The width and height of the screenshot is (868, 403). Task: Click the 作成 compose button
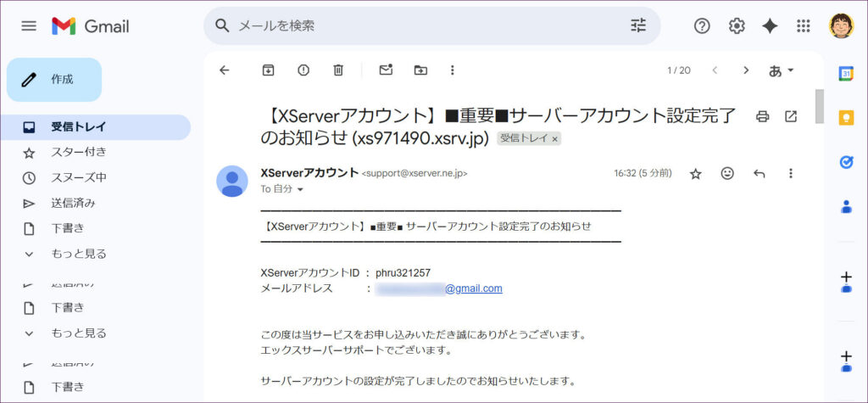(54, 80)
